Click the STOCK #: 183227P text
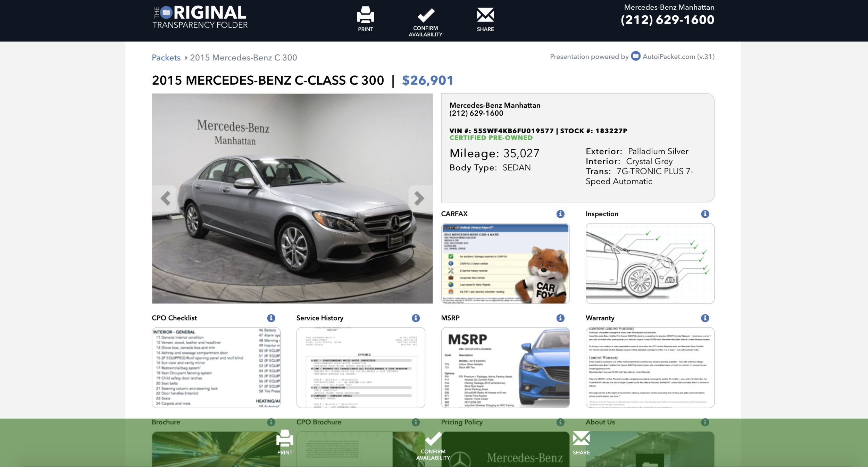The height and width of the screenshot is (467, 868). (594, 131)
